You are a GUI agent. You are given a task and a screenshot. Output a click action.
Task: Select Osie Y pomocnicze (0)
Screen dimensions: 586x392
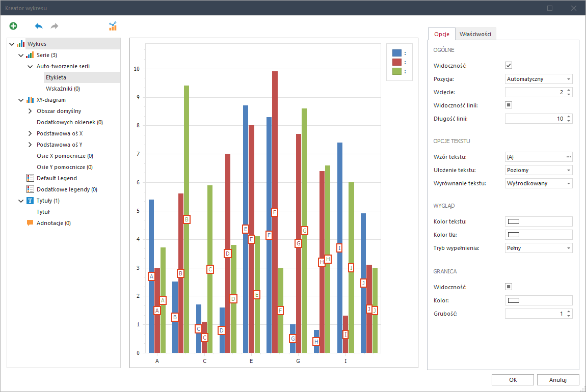pos(65,167)
